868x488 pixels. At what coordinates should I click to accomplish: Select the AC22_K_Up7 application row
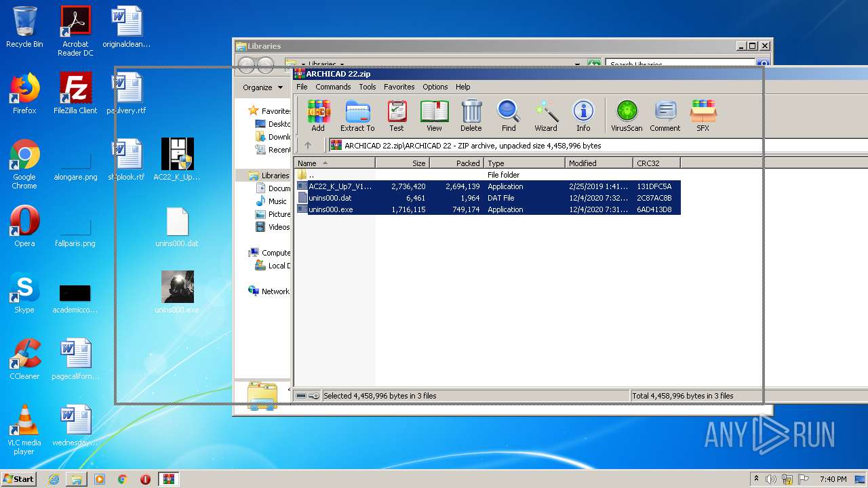click(x=488, y=186)
